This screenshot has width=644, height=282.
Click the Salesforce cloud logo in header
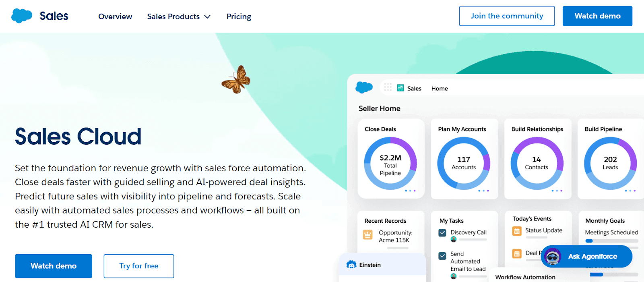pos(22,16)
